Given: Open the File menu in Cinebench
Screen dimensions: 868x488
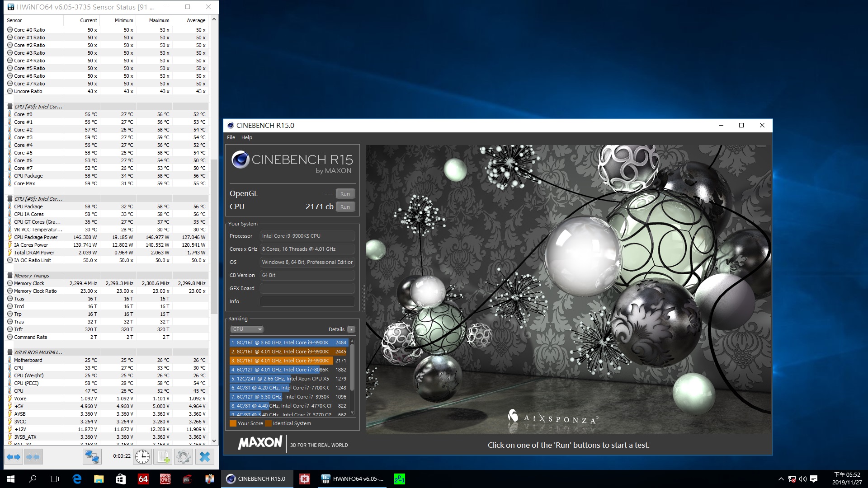Looking at the screenshot, I should click(231, 137).
